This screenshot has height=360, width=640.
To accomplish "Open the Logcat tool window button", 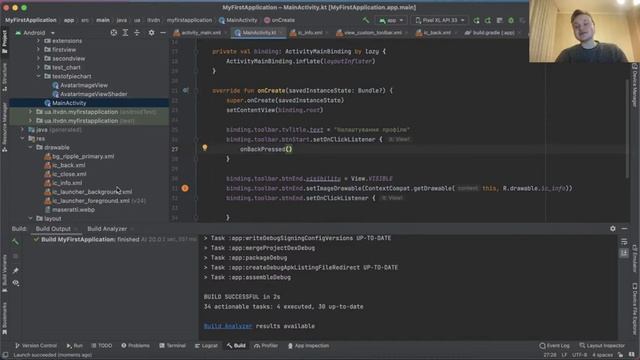I will tap(206, 346).
